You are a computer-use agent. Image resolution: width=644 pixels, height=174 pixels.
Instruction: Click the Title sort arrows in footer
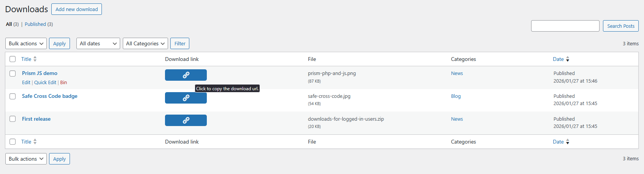coord(35,142)
